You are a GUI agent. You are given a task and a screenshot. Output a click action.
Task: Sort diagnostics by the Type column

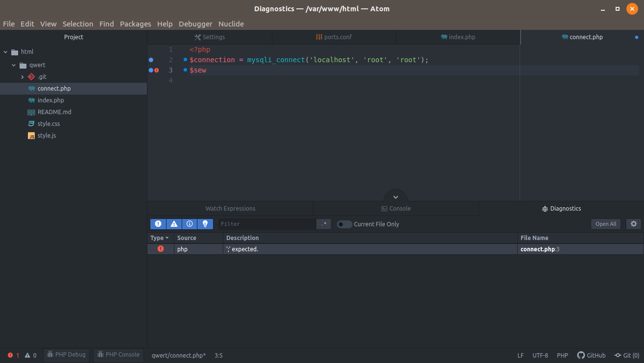click(x=160, y=238)
